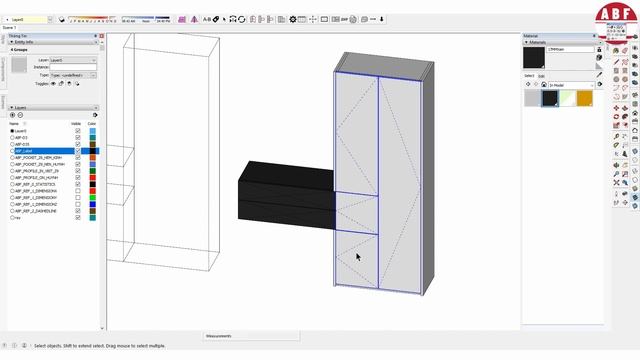This screenshot has width=640, height=360.
Task: Toggle visibility checkbox for ABF-D3 layer
Action: [x=78, y=138]
